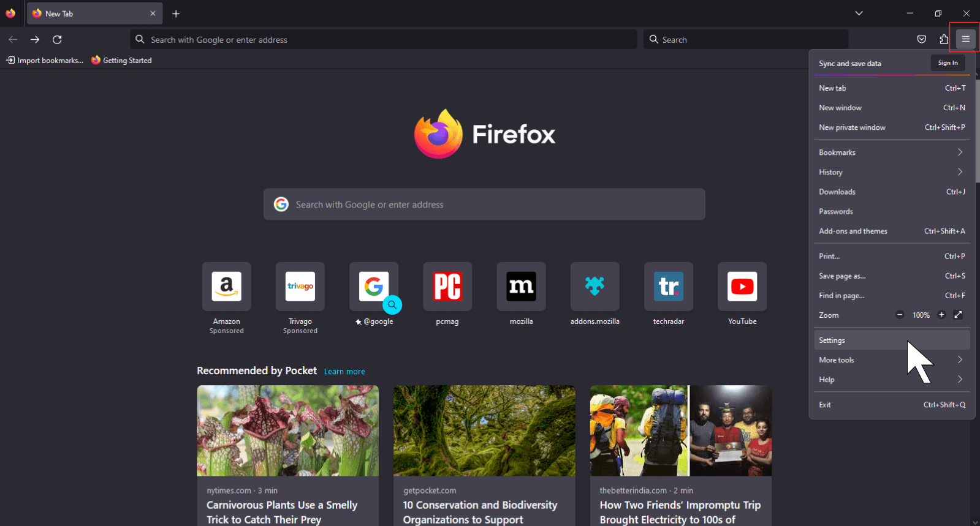Screen dimensions: 980x526
Task: Open Settings from the menu
Action: click(x=892, y=340)
